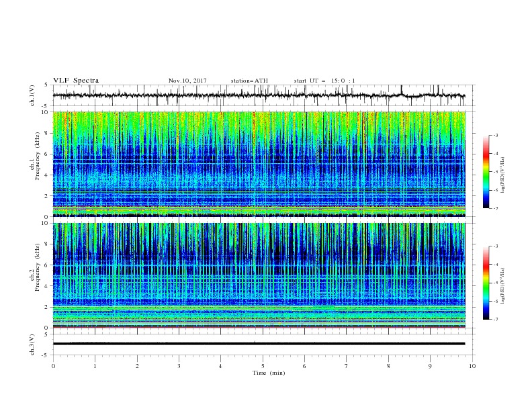Click the ch.3 flat black waveform band
Viewport: 532px width, 411px height.
point(259,344)
